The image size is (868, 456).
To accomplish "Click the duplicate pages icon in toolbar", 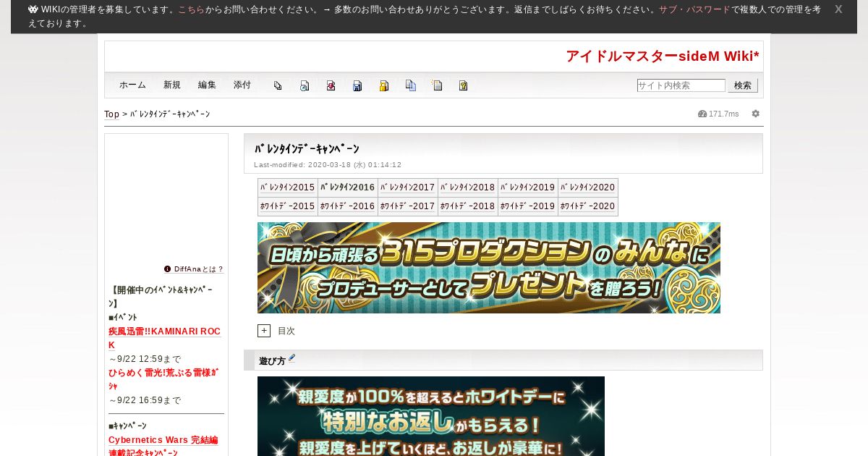I will 411,85.
